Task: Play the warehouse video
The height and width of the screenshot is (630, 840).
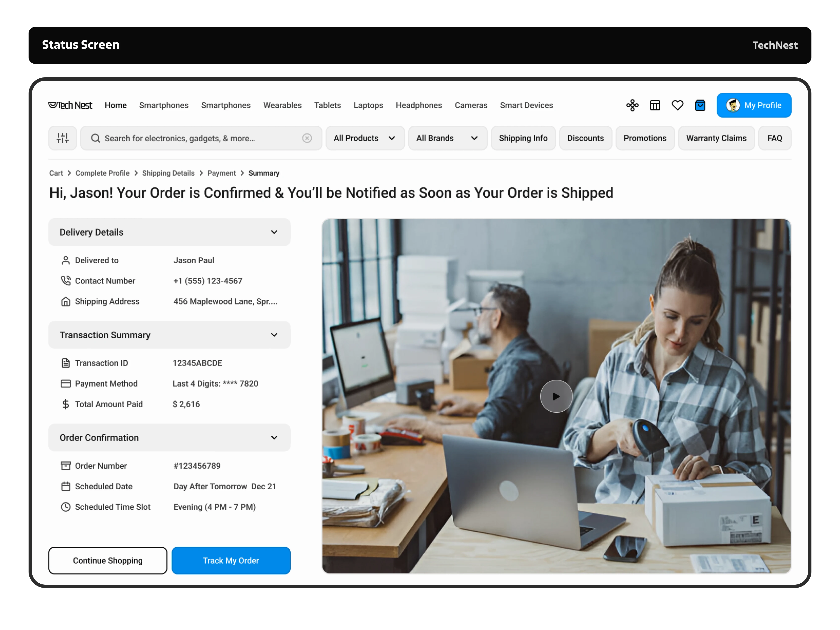Action: click(556, 396)
